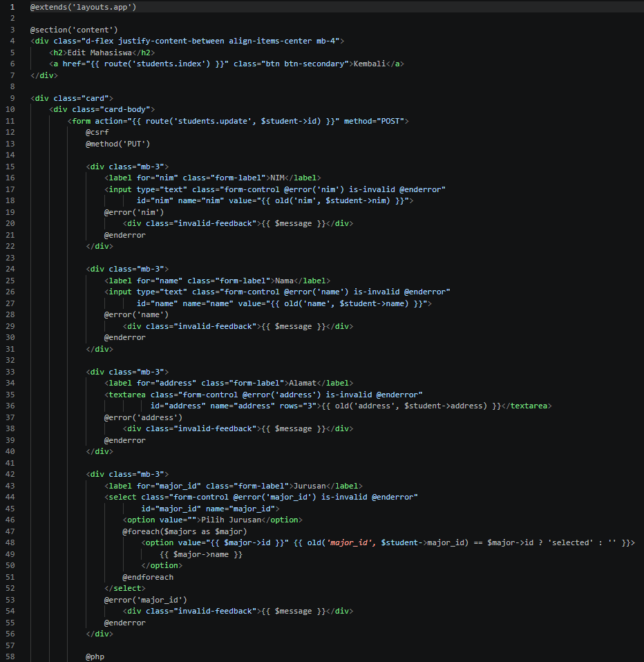Screen dimensions: 644x662
Task: Click the @method('PUT') directive
Action: (118, 144)
